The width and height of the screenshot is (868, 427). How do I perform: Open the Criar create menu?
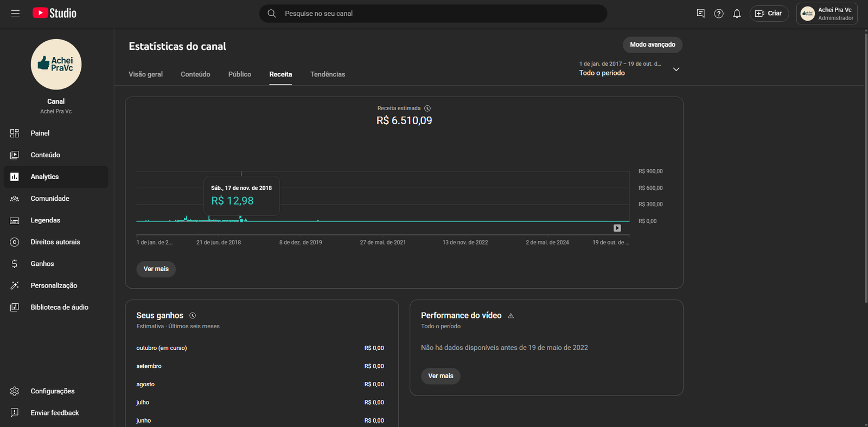tap(769, 14)
